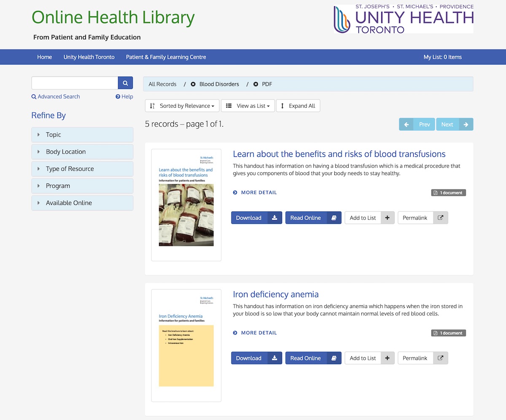
Task: Open the Patient & Family Learning Centre menu
Action: click(166, 57)
